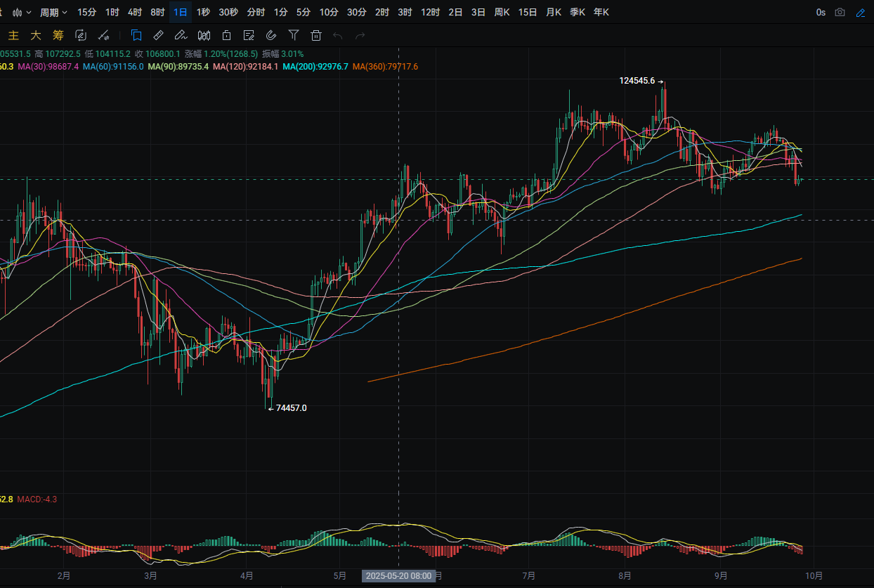Open the funnel filter icon
The width and height of the screenshot is (874, 588).
pyautogui.click(x=294, y=35)
